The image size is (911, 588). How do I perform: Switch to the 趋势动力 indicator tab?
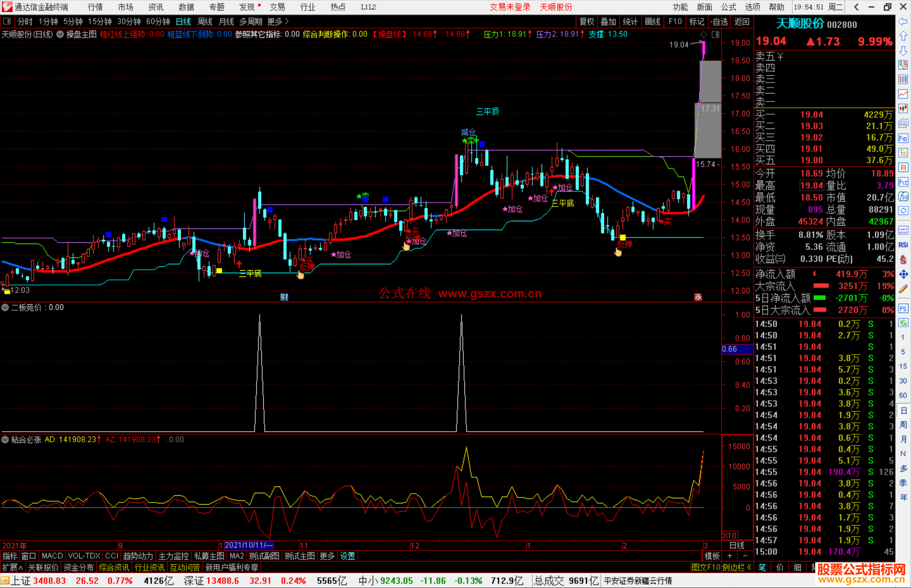(138, 556)
